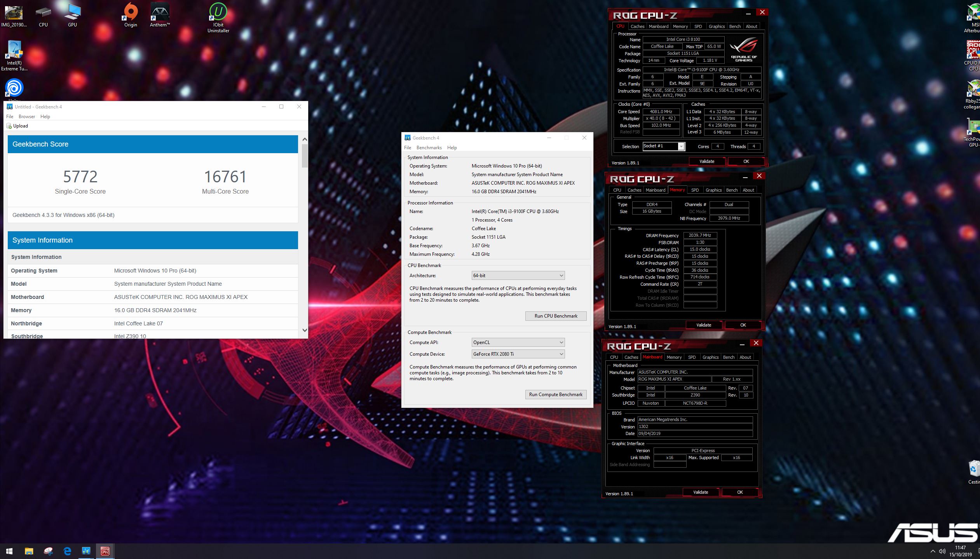The image size is (980, 559).
Task: Click Validate in the Memory CPU-Z window
Action: point(704,325)
